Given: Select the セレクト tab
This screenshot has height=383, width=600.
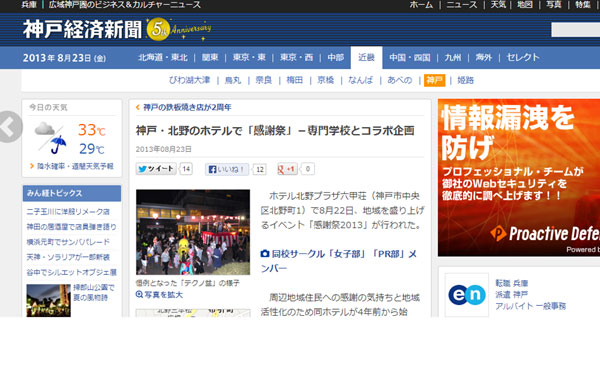Looking at the screenshot, I should (x=523, y=57).
